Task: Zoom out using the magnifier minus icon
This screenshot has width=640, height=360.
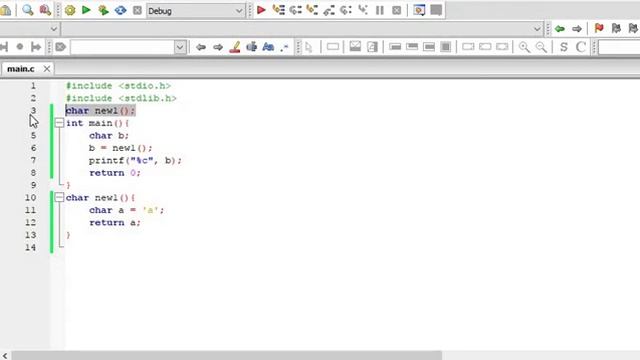Action: pyautogui.click(x=541, y=47)
